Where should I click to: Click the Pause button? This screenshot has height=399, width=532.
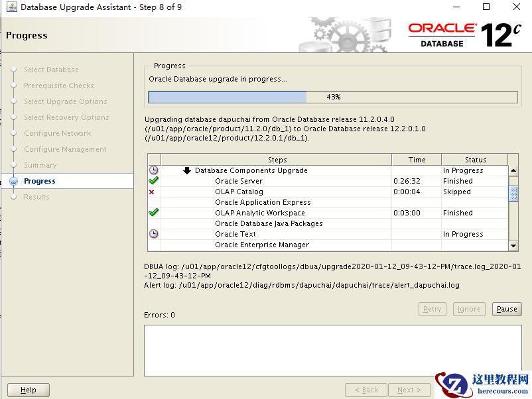[507, 309]
